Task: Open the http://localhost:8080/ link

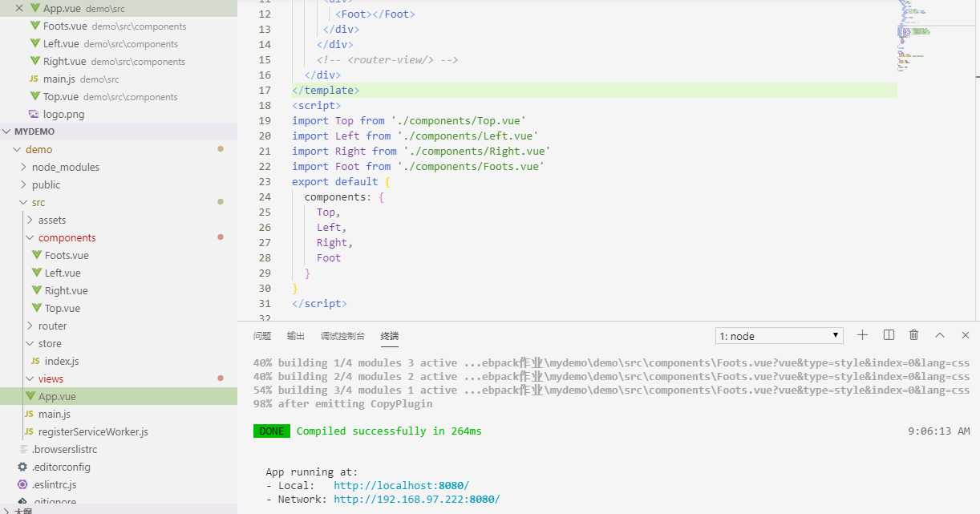Action: pyautogui.click(x=402, y=485)
